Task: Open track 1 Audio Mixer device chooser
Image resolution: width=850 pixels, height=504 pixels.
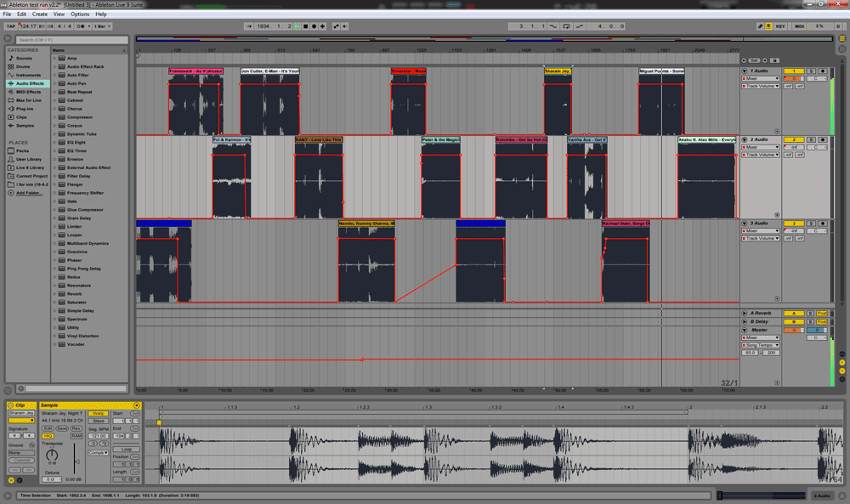Action: (x=761, y=78)
